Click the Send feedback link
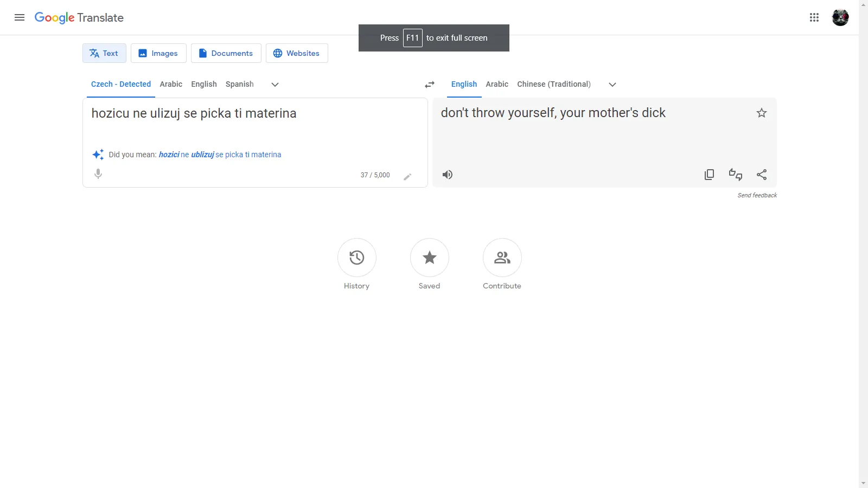The width and height of the screenshot is (868, 488). (757, 195)
